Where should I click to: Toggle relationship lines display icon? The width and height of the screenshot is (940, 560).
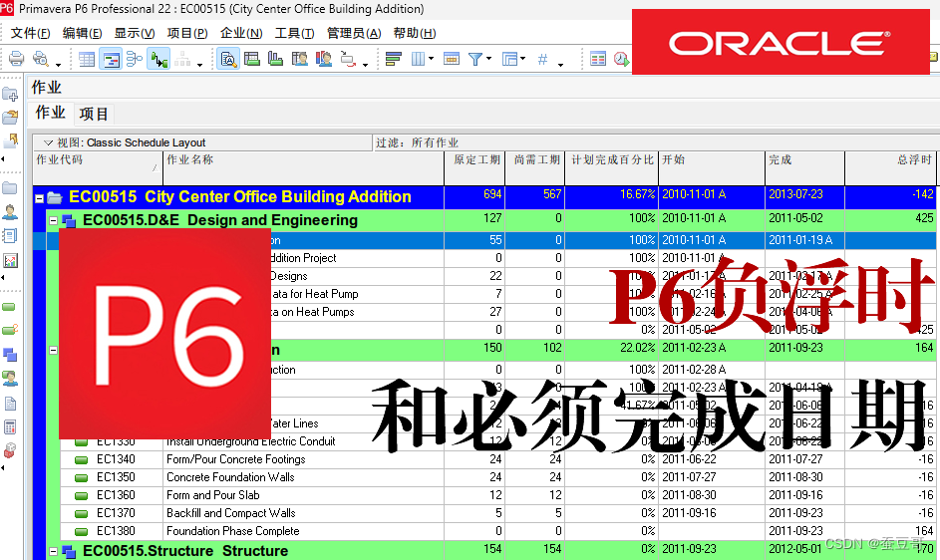[x=158, y=59]
